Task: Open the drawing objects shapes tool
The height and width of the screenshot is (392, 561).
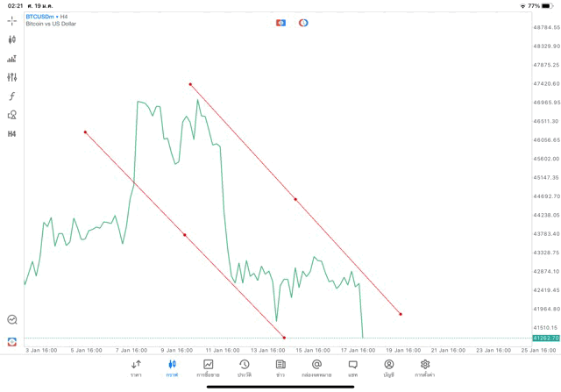Action: (x=12, y=115)
